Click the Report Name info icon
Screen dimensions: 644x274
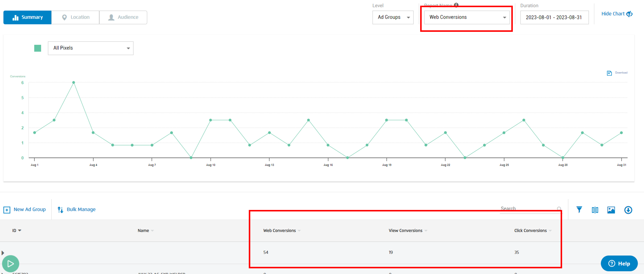pyautogui.click(x=456, y=5)
